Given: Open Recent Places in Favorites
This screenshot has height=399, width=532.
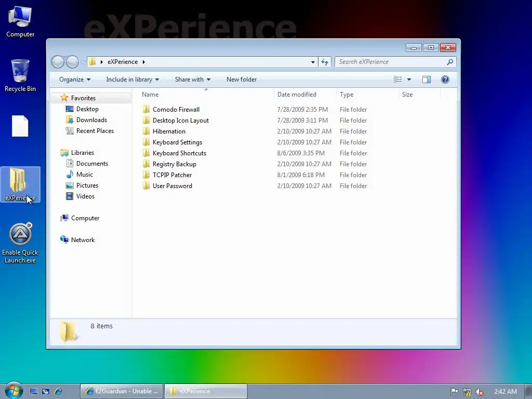Looking at the screenshot, I should (95, 130).
